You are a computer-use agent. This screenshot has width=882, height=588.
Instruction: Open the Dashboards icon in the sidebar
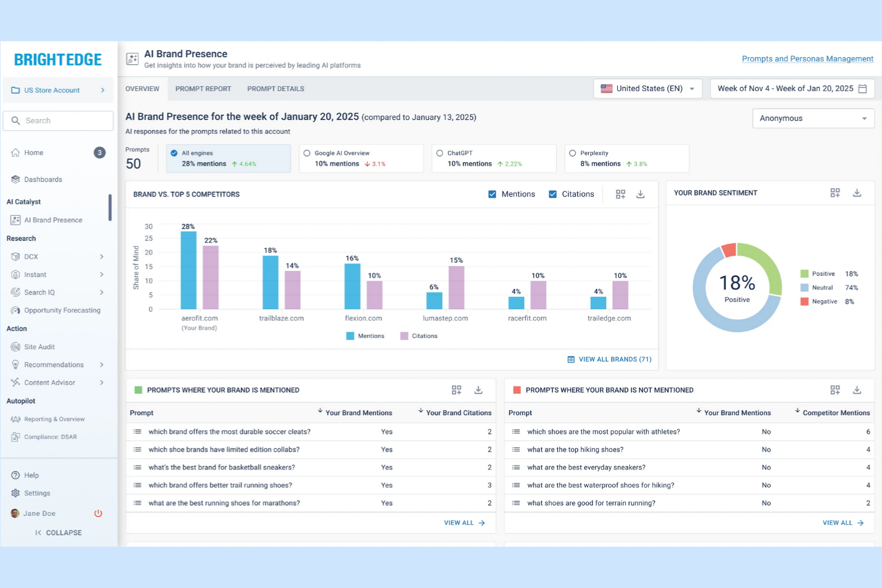pos(15,179)
